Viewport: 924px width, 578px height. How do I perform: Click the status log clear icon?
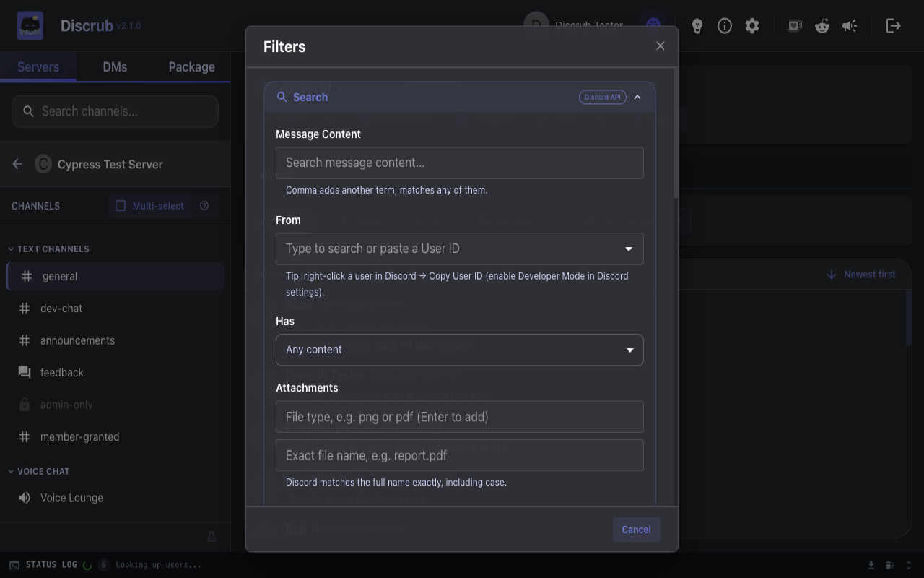[890, 565]
